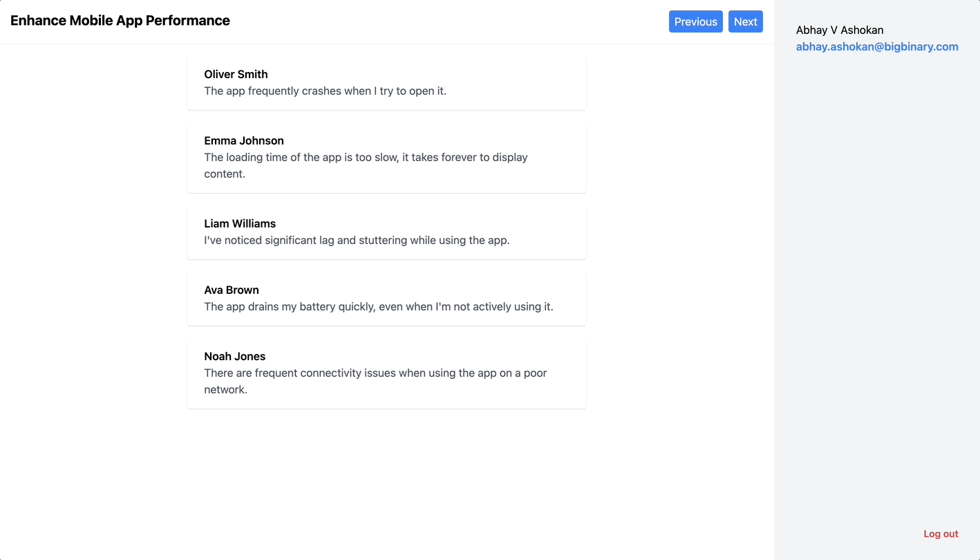Click the user name Abhay V Ashokan

click(x=840, y=30)
